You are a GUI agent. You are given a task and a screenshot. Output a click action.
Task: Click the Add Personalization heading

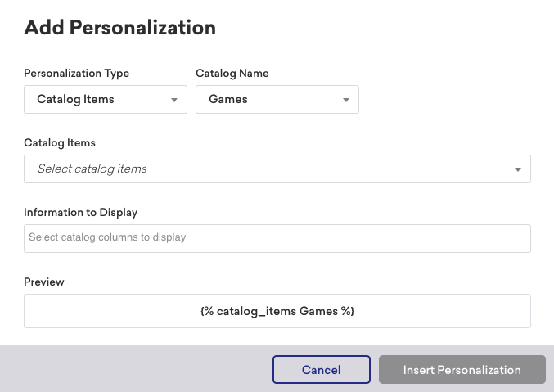[119, 28]
